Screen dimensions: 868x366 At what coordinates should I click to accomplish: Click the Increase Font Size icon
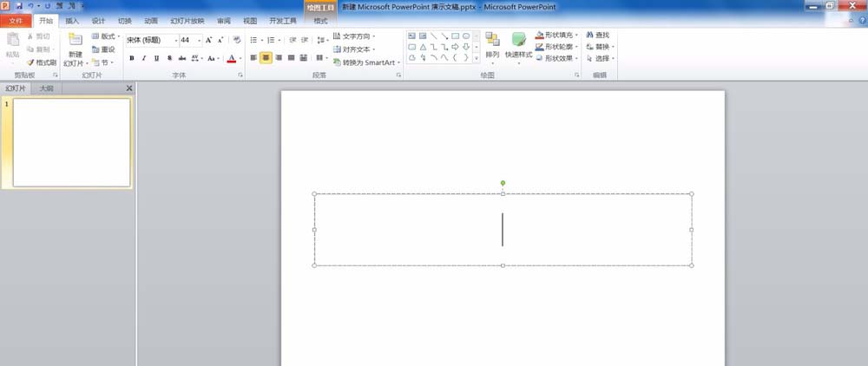point(208,41)
